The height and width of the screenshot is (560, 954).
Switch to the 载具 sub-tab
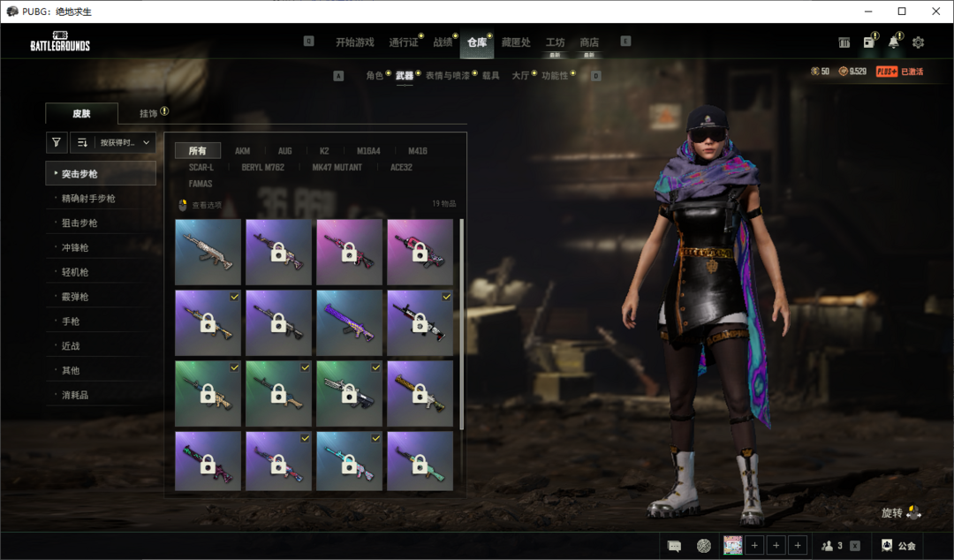tap(490, 75)
